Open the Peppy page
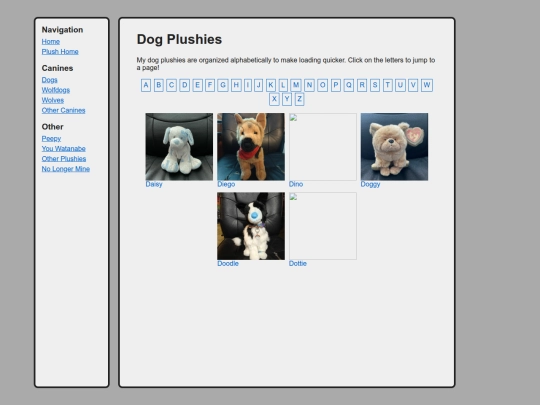The height and width of the screenshot is (405, 540). click(x=51, y=138)
